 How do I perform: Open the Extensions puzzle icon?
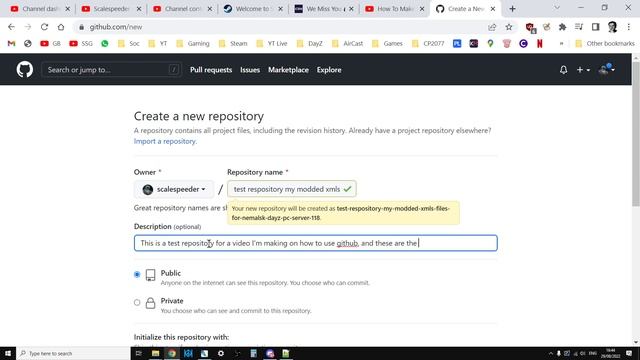point(562,27)
